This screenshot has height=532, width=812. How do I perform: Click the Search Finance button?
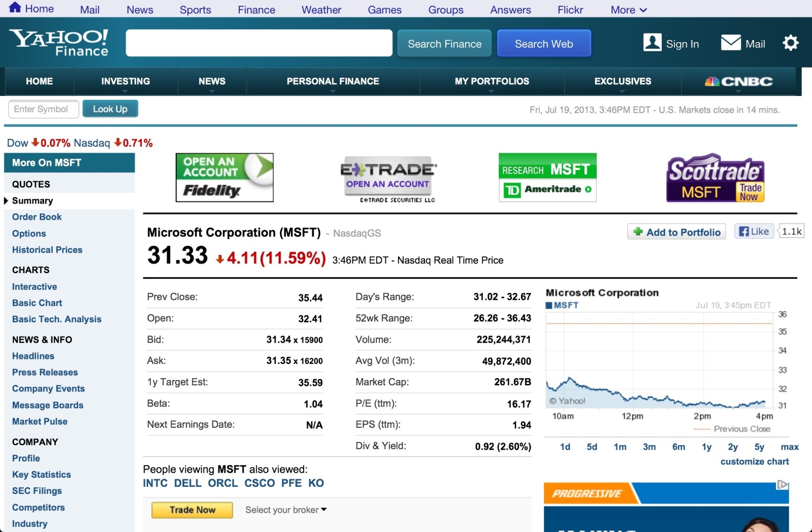[x=444, y=44]
